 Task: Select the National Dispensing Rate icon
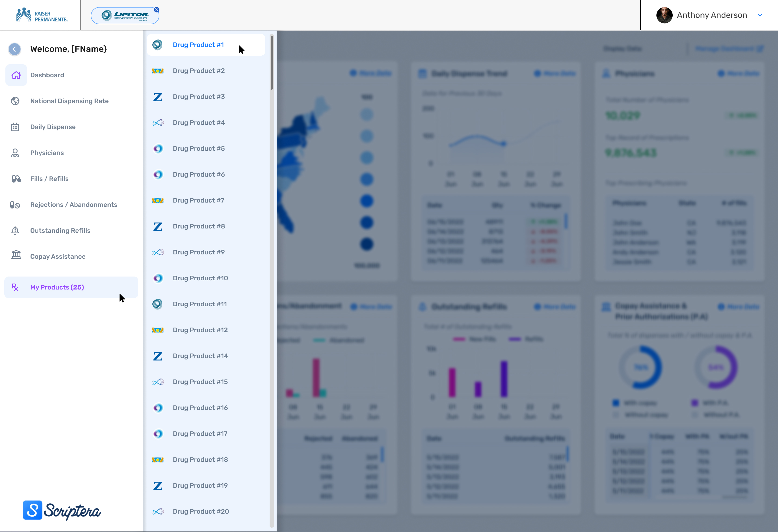[x=15, y=101]
